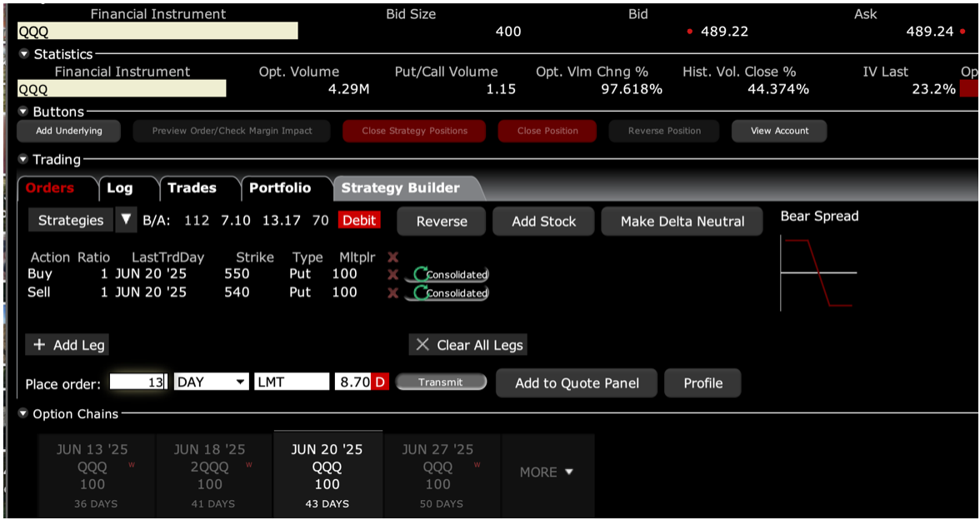Click the Reverse Position button

[x=664, y=132]
